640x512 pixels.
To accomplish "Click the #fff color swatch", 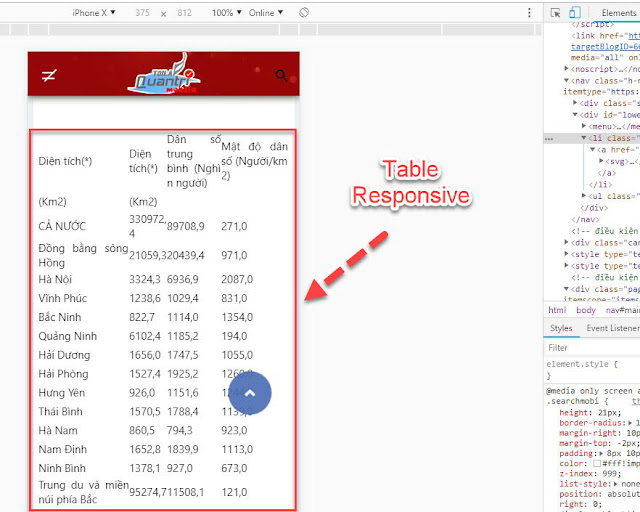I will pyautogui.click(x=597, y=463).
